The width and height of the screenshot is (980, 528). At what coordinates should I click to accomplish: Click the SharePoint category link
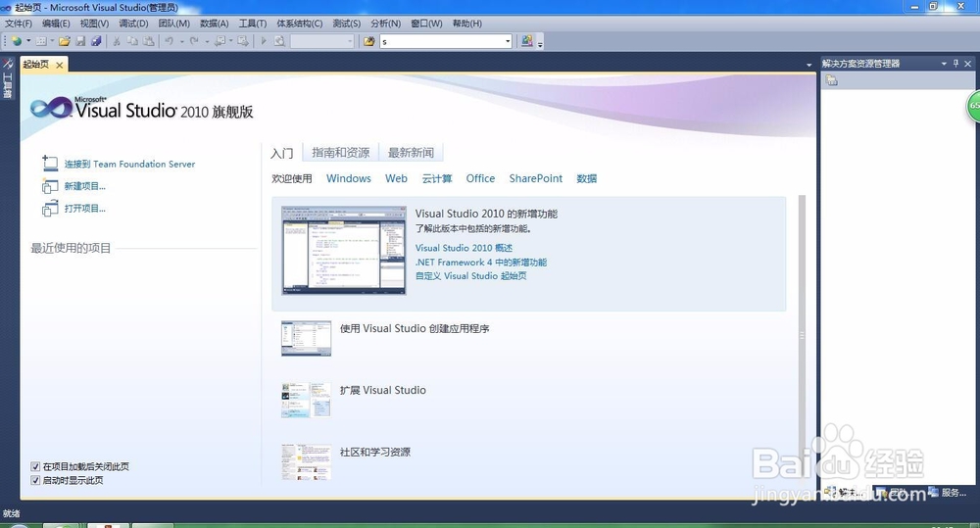[x=536, y=178]
